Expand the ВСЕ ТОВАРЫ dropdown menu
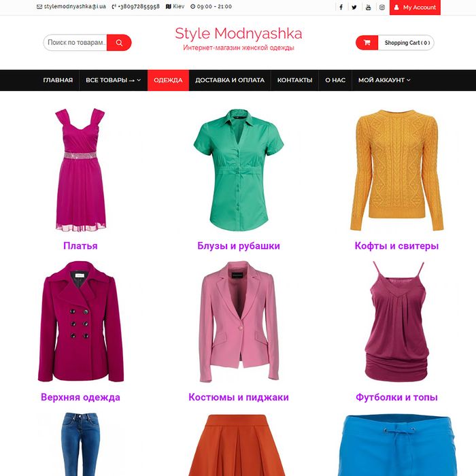476x476 pixels. click(x=114, y=80)
